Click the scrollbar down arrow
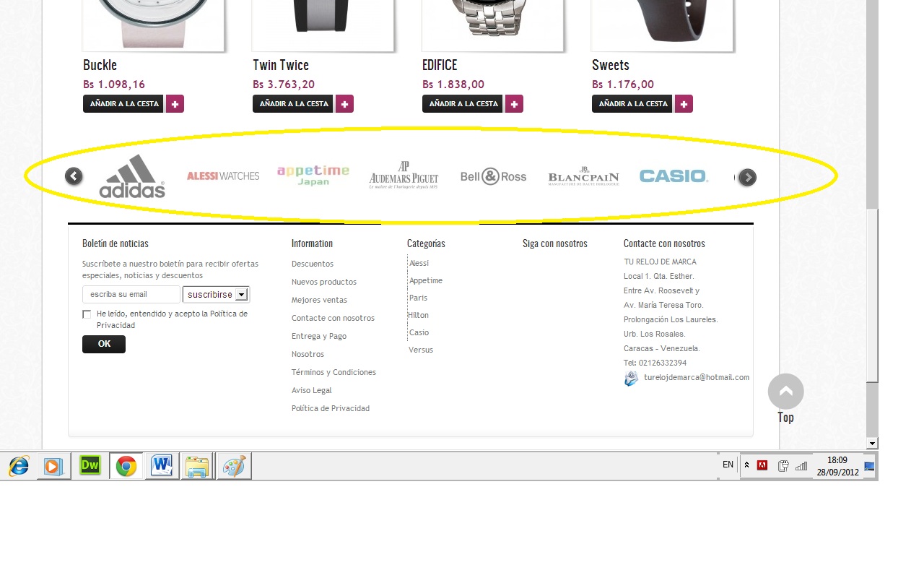924x578 pixels. pos(872,443)
